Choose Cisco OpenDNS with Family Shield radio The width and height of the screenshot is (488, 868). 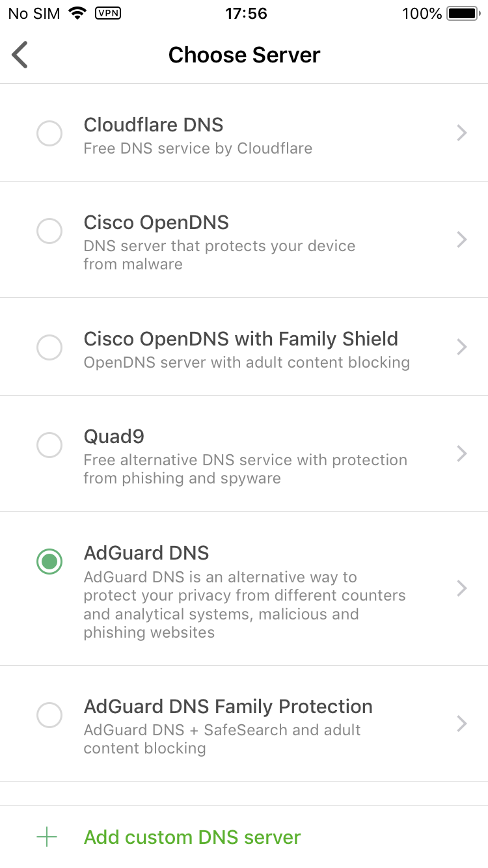(x=49, y=347)
